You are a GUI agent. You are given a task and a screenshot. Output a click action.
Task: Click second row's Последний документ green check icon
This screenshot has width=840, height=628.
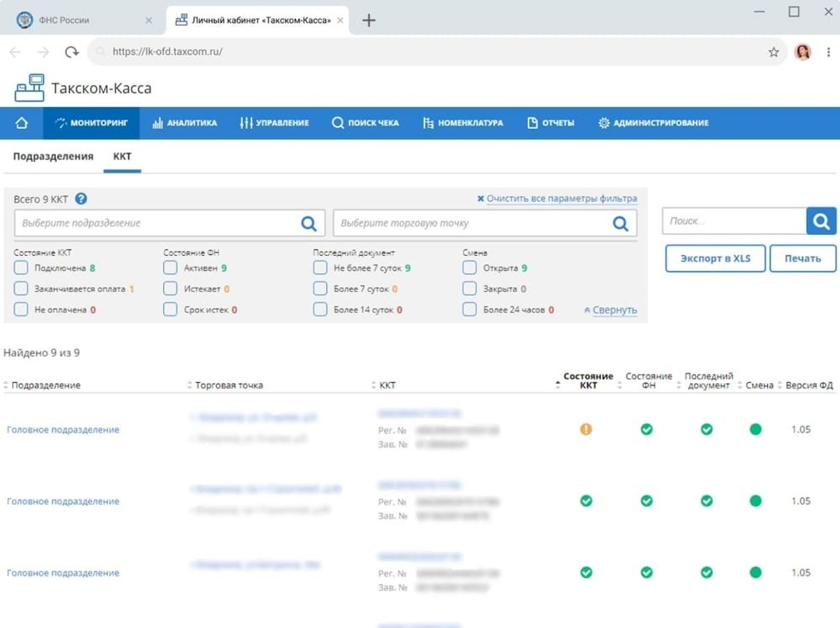[707, 501]
